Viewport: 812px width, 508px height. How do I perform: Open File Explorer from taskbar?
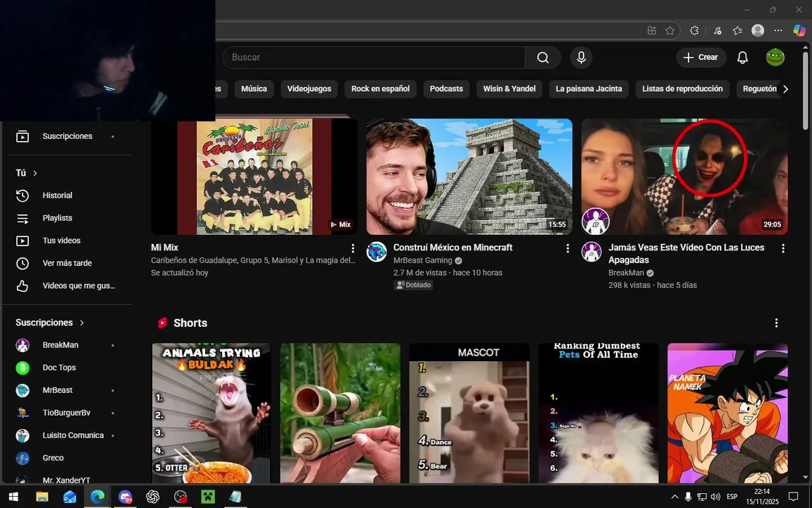pos(42,497)
